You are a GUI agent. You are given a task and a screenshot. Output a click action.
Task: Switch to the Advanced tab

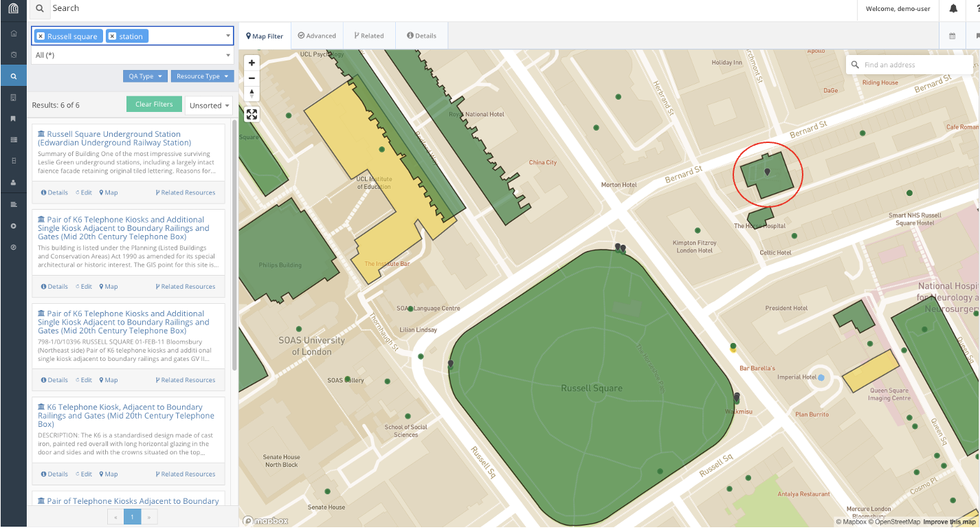(317, 35)
